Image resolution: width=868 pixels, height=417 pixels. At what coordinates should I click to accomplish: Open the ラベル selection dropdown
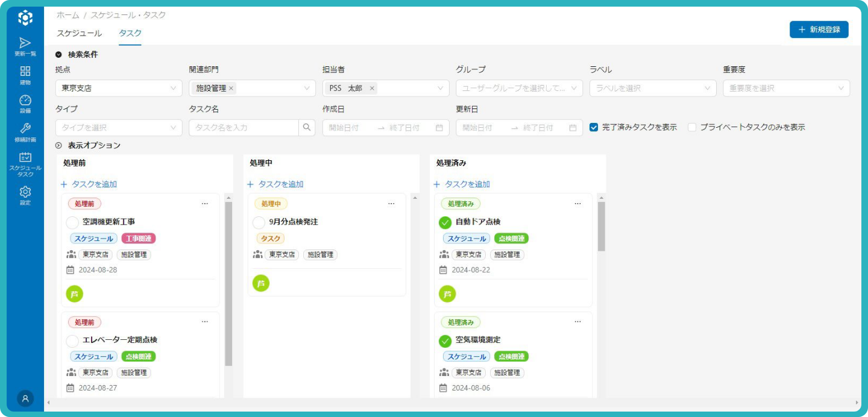652,88
